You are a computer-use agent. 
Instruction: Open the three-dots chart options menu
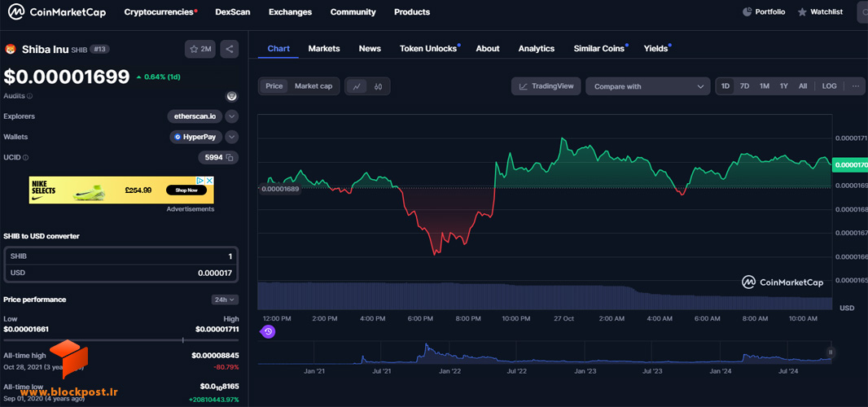[x=856, y=86]
